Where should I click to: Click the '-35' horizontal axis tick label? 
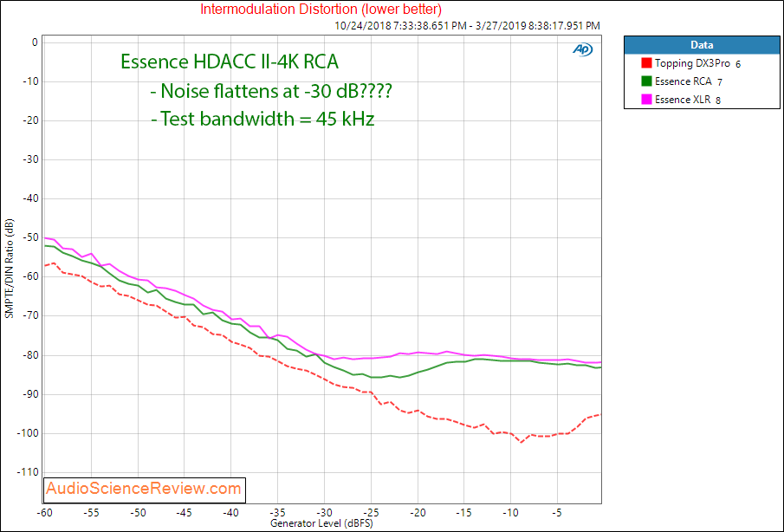coord(277,512)
